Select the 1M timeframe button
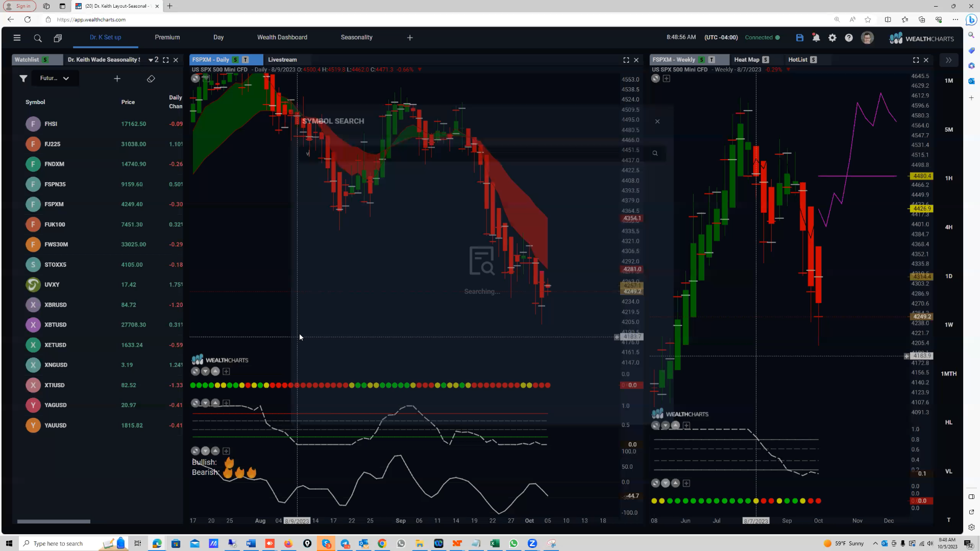980x551 pixels. point(949,81)
